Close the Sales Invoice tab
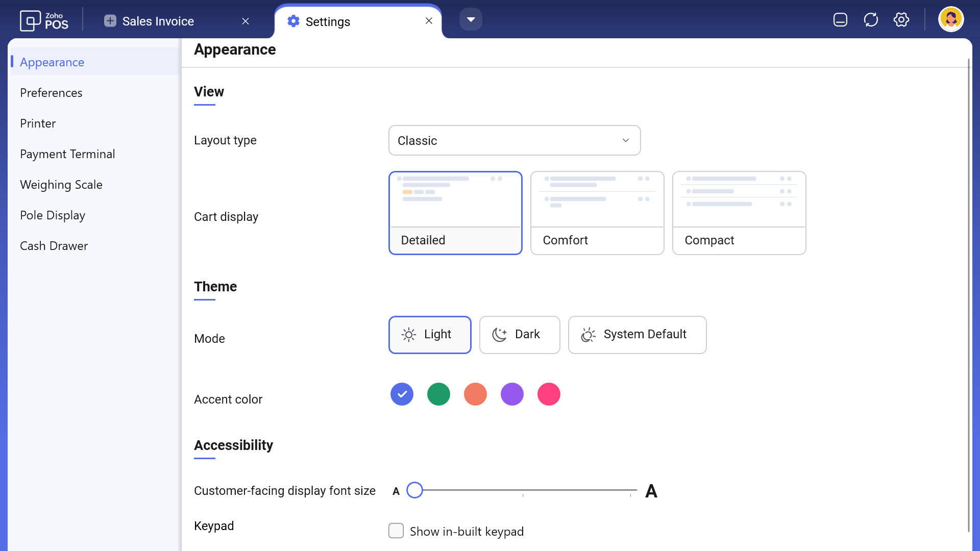This screenshot has height=551, width=980. click(246, 21)
